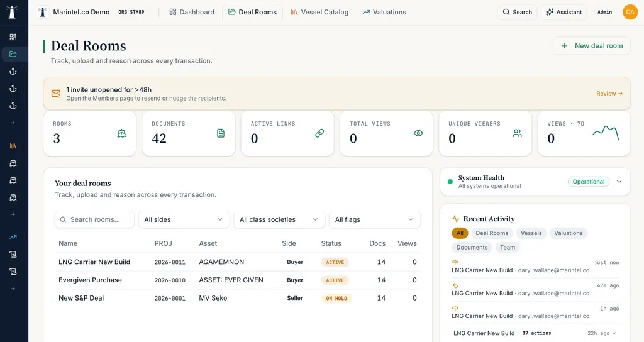The width and height of the screenshot is (644, 342).
Task: Open the New S&P Deal row
Action: (238, 298)
